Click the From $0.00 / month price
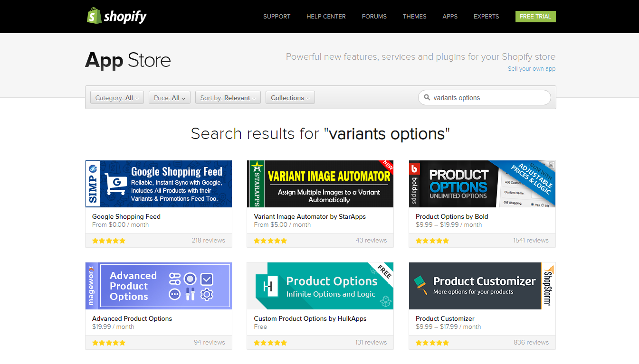Screen dimensions: 639x364 click(120, 225)
